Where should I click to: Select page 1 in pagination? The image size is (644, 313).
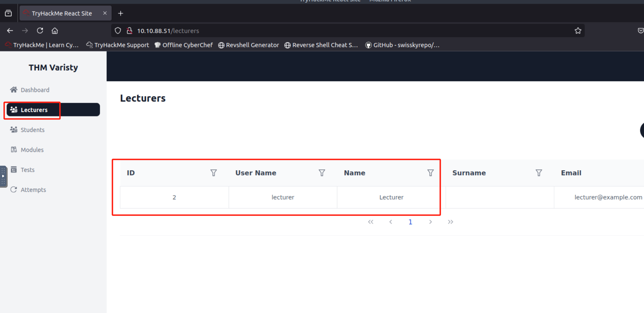coord(410,222)
